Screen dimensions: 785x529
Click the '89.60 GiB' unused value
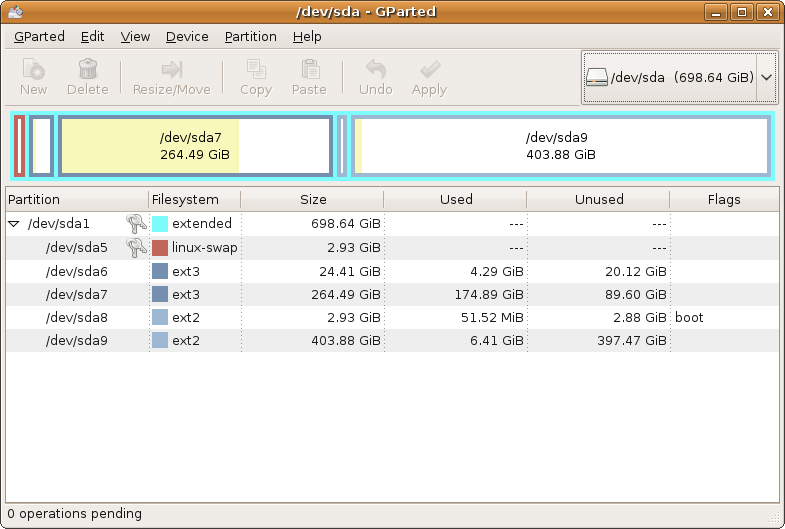636,294
